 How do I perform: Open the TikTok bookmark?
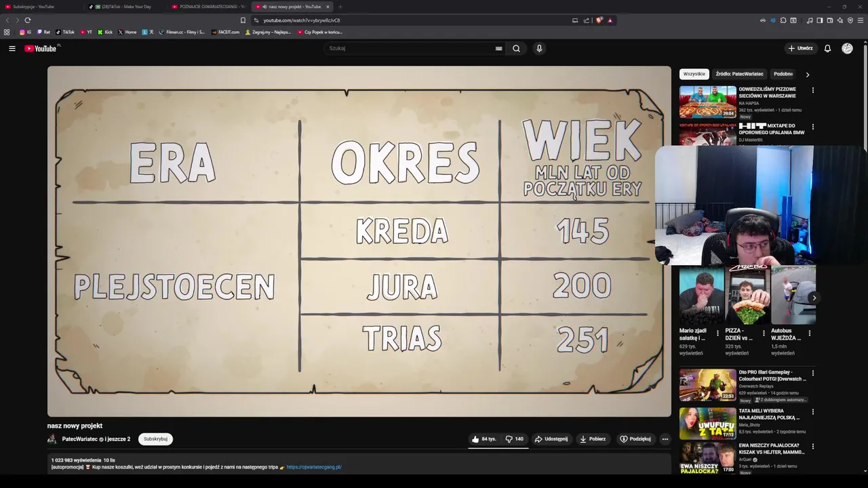pos(65,32)
